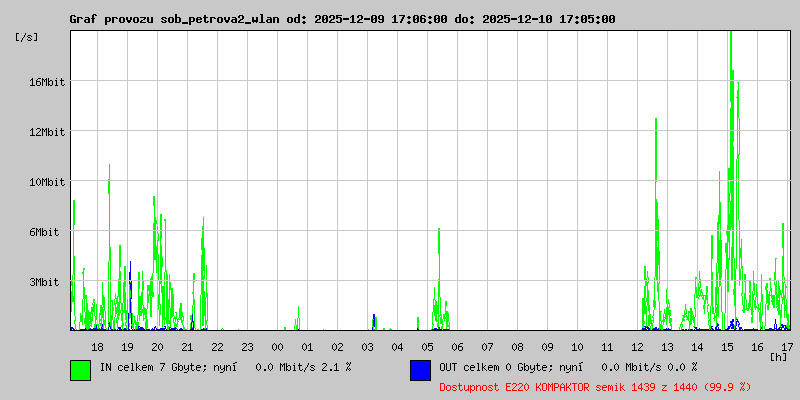Viewport: 800px width, 400px height.
Task: Click the red Dostupnost E220 KOMPAKTOR availability text
Action: pyautogui.click(x=595, y=387)
